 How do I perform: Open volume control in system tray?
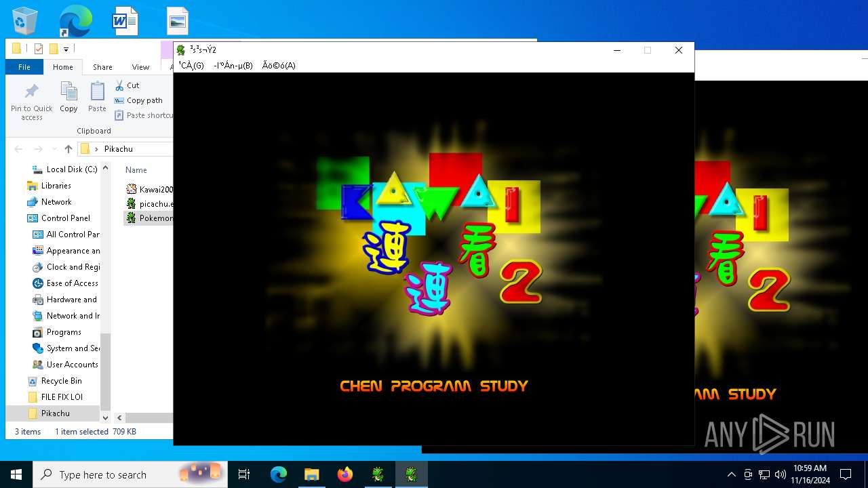pos(780,474)
